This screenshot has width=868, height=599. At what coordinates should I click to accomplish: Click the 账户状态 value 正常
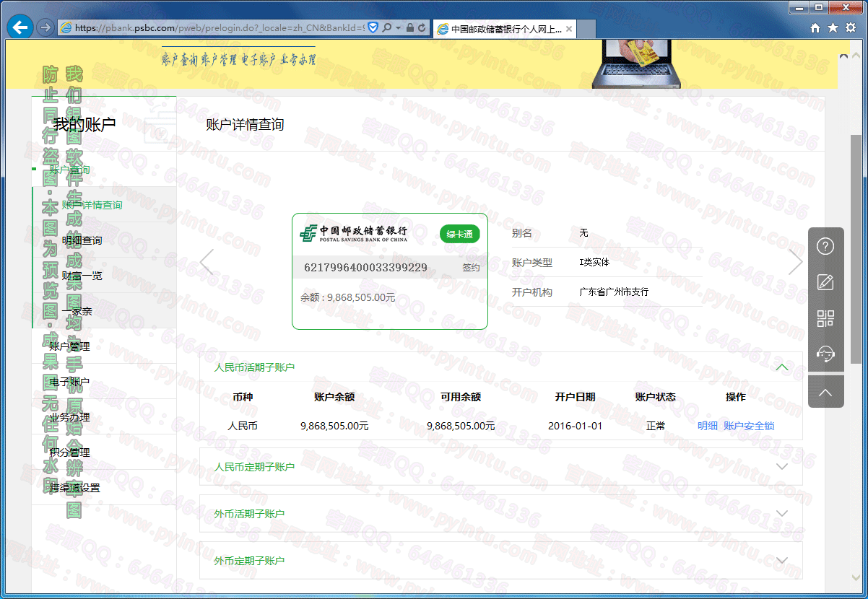pos(656,426)
